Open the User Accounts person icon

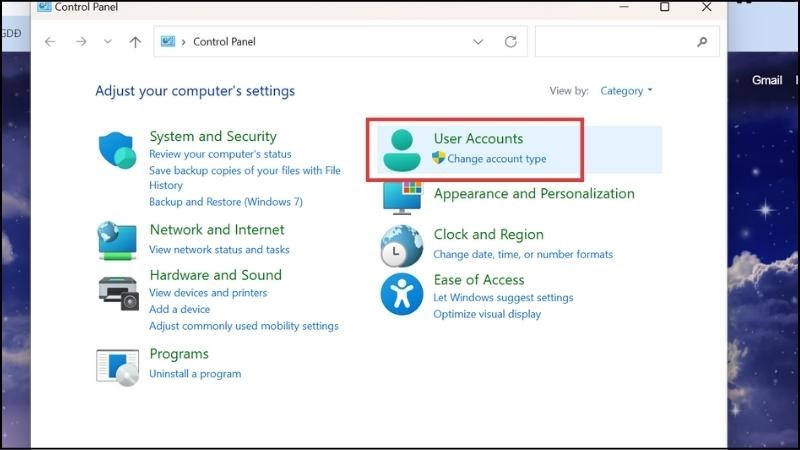coord(402,150)
